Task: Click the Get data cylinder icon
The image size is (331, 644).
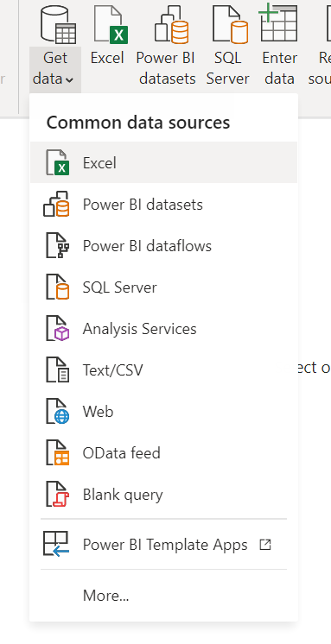Action: tap(58, 24)
